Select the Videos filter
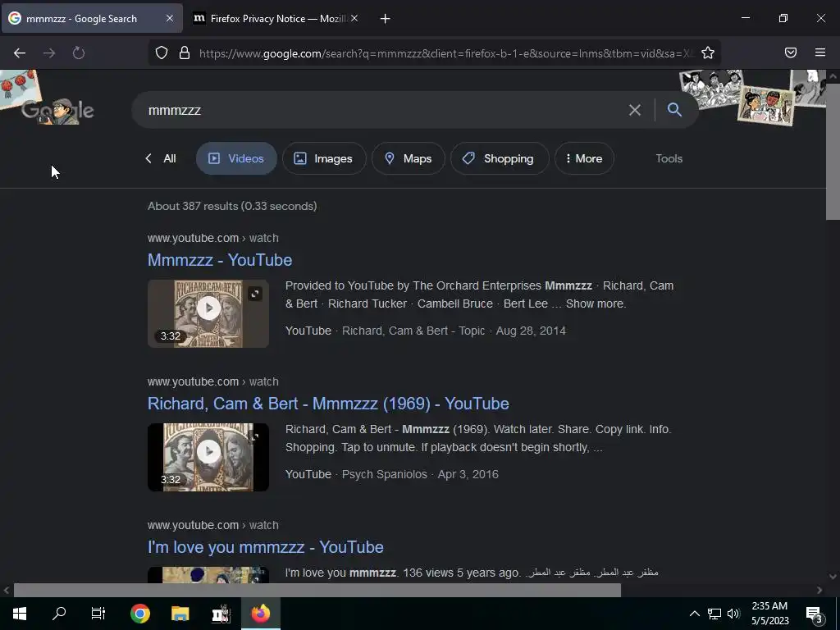The width and height of the screenshot is (840, 630). [x=236, y=158]
